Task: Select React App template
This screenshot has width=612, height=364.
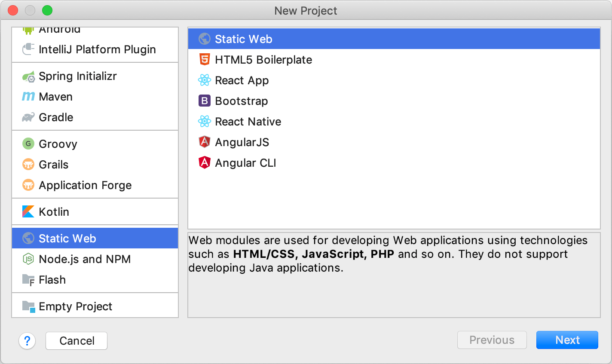Action: pos(394,80)
